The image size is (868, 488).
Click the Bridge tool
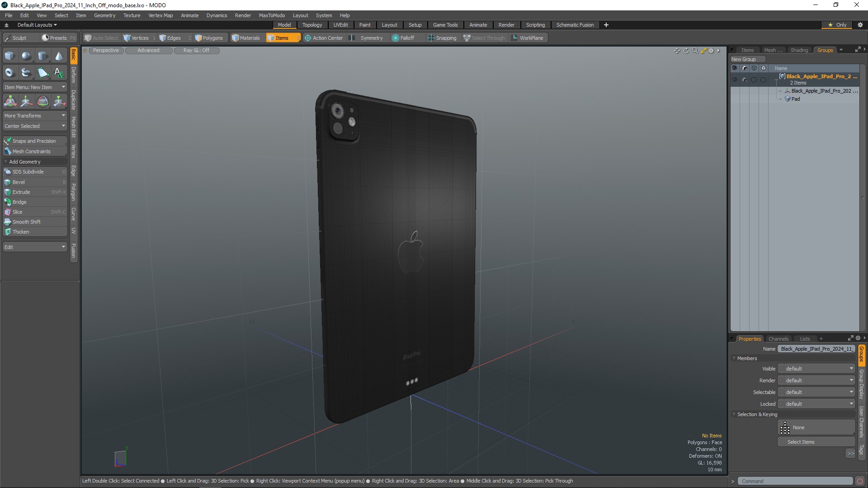click(x=35, y=202)
